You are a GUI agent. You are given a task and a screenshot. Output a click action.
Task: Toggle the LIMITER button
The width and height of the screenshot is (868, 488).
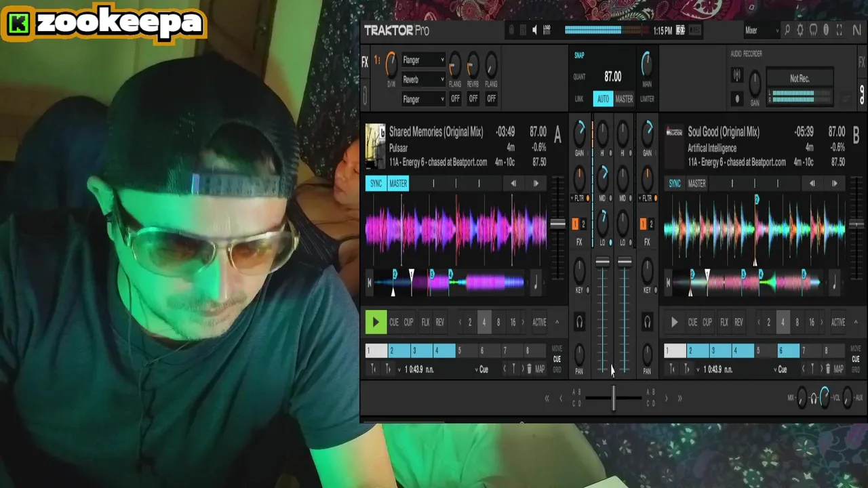tap(647, 99)
